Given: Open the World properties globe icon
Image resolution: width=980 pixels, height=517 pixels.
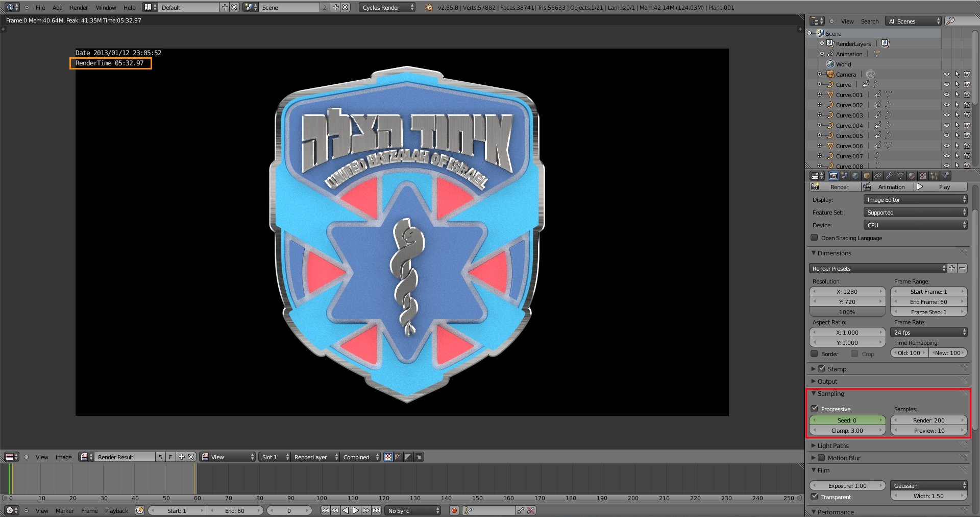Looking at the screenshot, I should 856,176.
